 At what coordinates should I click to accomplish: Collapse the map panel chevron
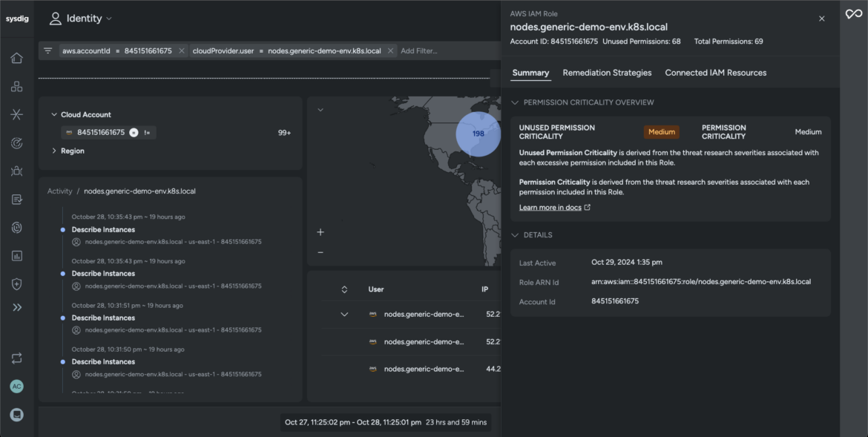click(x=320, y=110)
